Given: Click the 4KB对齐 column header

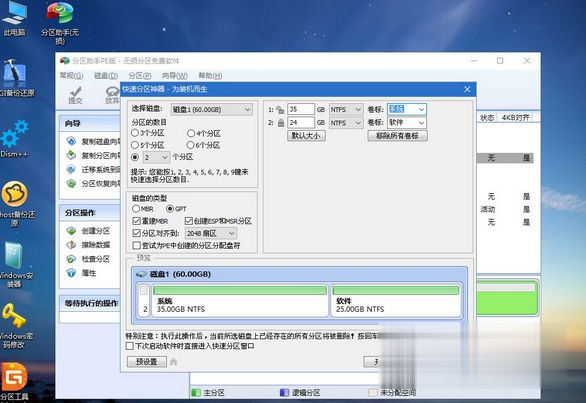Looking at the screenshot, I should (x=515, y=118).
